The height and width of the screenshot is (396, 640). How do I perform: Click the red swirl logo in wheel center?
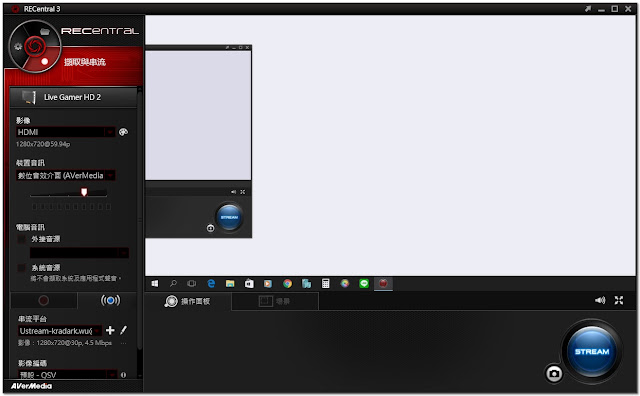point(34,46)
